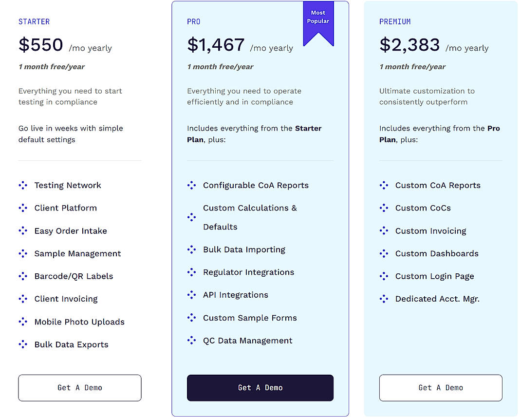Select the icon next to Mobile Photo Uploads
Image resolution: width=521 pixels, height=420 pixels.
coord(23,322)
